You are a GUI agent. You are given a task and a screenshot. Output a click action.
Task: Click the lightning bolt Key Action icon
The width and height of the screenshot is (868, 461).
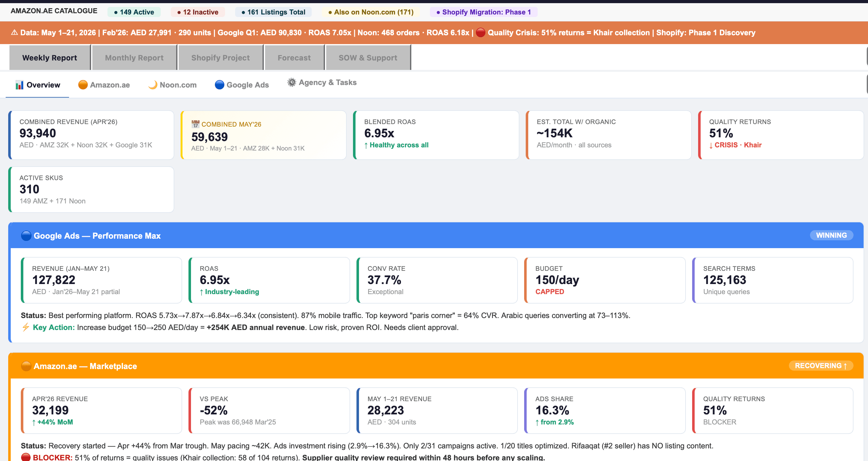(x=26, y=327)
